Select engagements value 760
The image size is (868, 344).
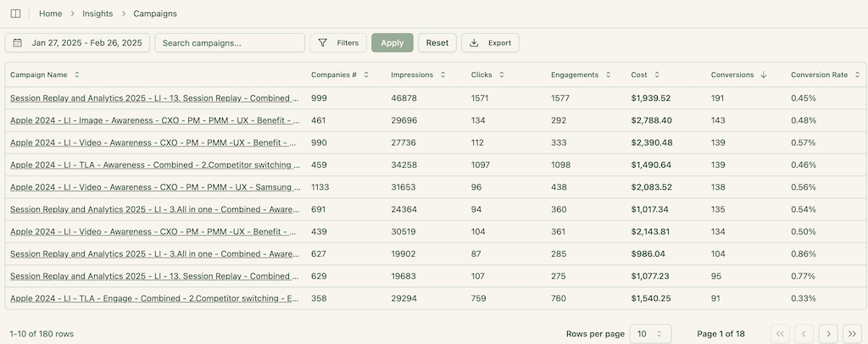[x=559, y=298]
